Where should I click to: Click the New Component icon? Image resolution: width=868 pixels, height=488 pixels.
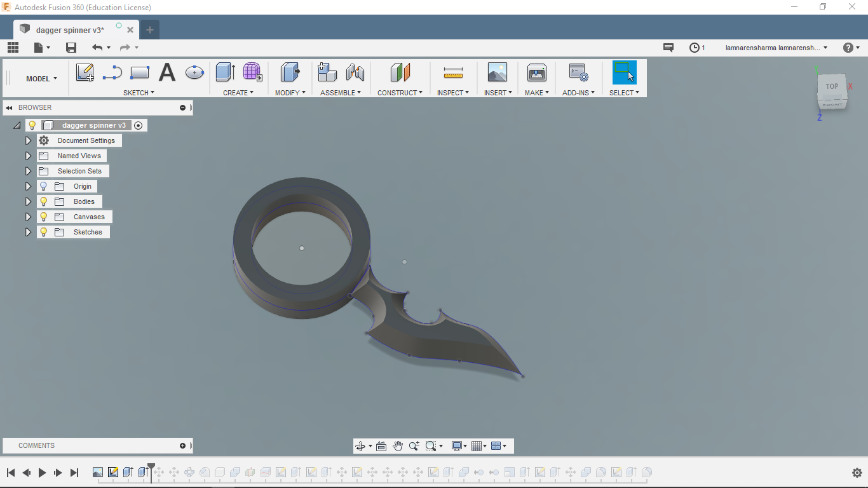click(x=327, y=72)
